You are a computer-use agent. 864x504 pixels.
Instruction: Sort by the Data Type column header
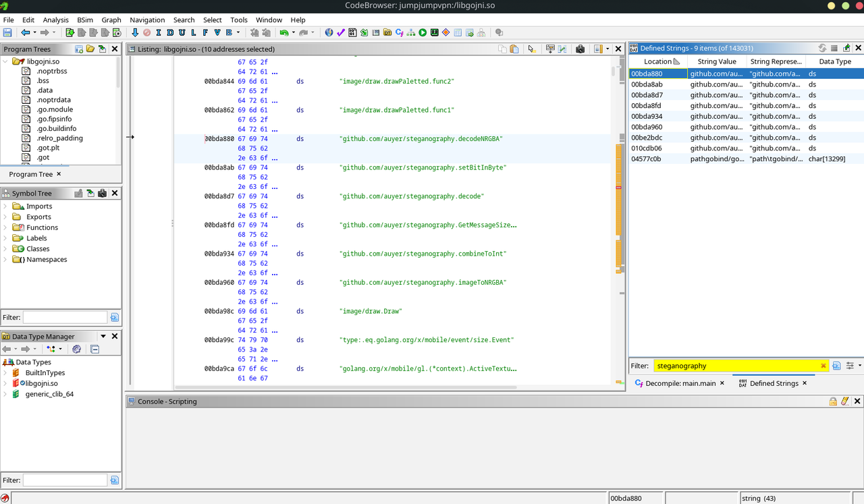(835, 61)
